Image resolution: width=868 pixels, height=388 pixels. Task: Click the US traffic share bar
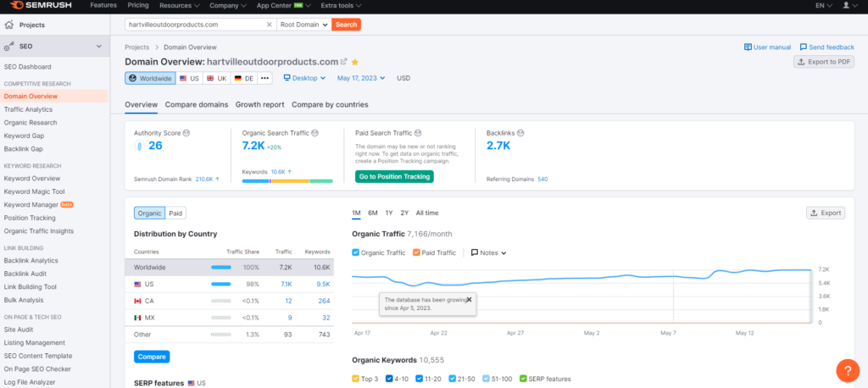coord(221,284)
